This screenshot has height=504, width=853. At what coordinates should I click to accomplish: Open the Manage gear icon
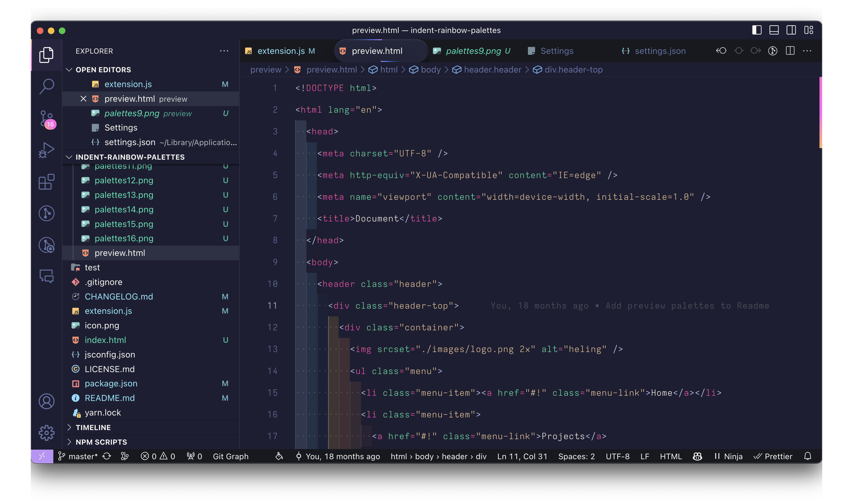point(46,433)
